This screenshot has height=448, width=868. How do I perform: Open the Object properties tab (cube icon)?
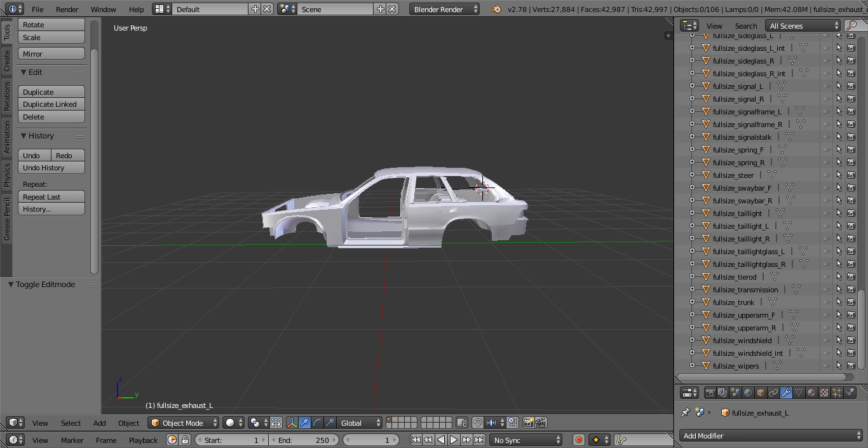761,393
